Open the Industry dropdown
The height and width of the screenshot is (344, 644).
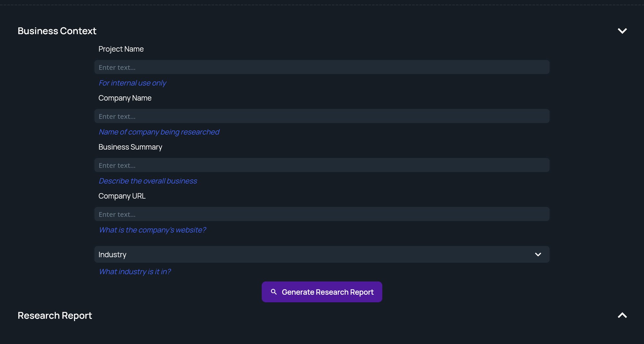coord(322,254)
